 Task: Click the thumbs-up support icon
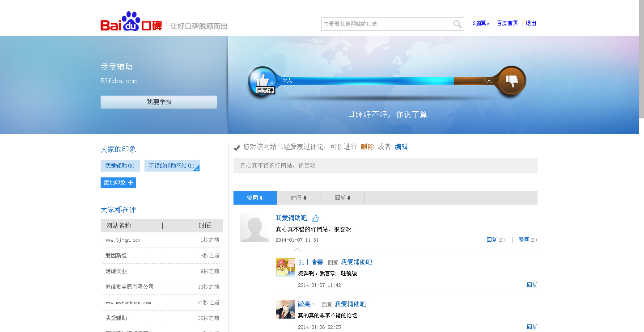(x=262, y=80)
